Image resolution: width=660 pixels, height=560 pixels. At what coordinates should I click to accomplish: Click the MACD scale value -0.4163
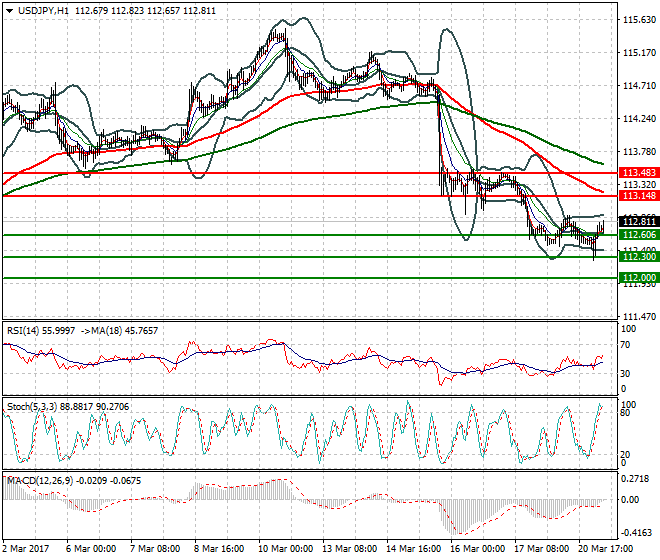(x=637, y=533)
